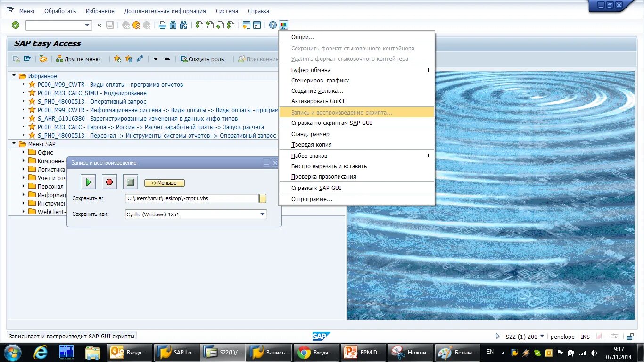Click the Change Favorites pencil icon
This screenshot has width=644, height=362.
pyautogui.click(x=140, y=59)
